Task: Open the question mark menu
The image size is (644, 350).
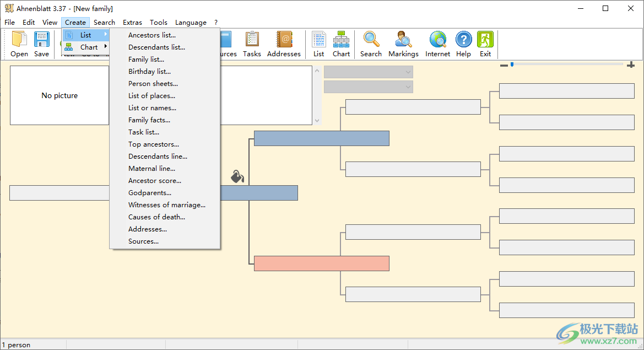Action: (216, 23)
